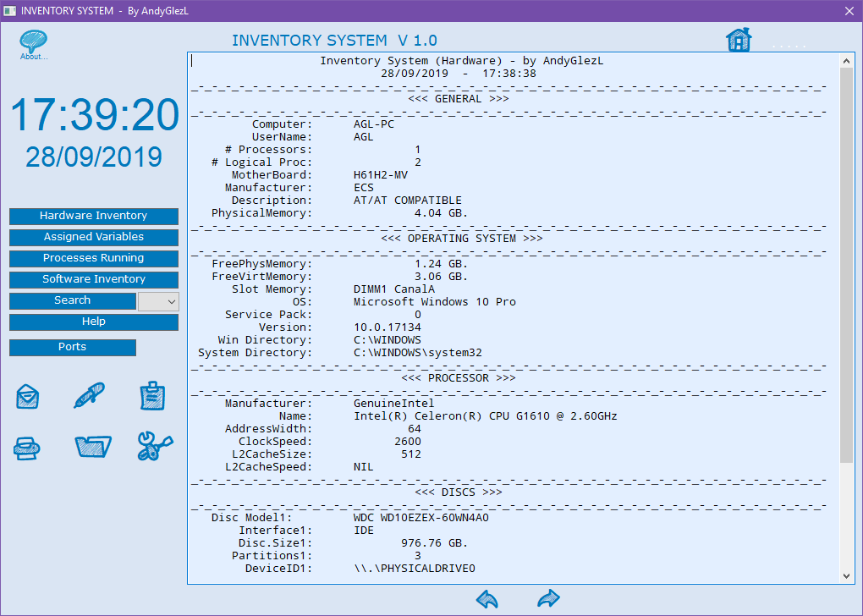Show the Ports information

point(72,347)
